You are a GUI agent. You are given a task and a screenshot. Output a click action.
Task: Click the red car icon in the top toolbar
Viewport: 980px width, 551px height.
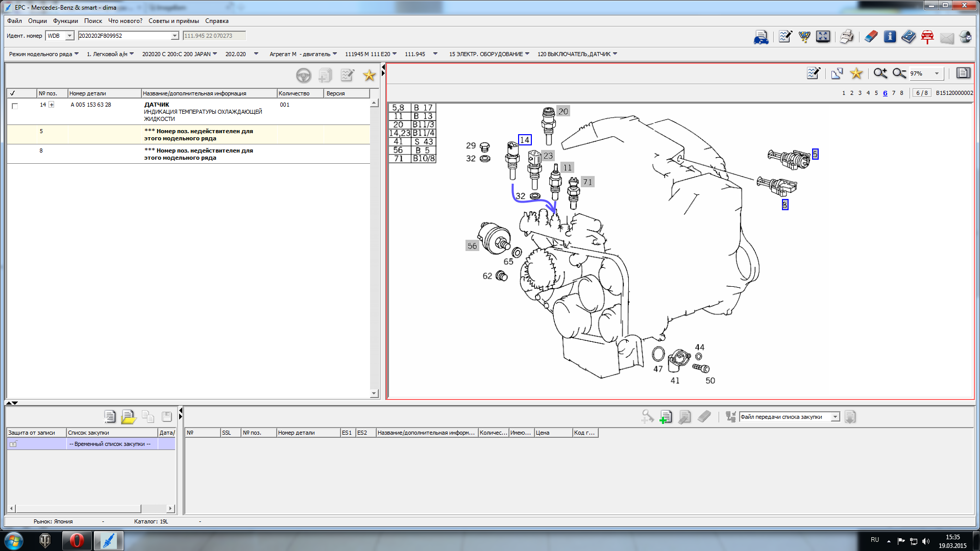pos(927,37)
